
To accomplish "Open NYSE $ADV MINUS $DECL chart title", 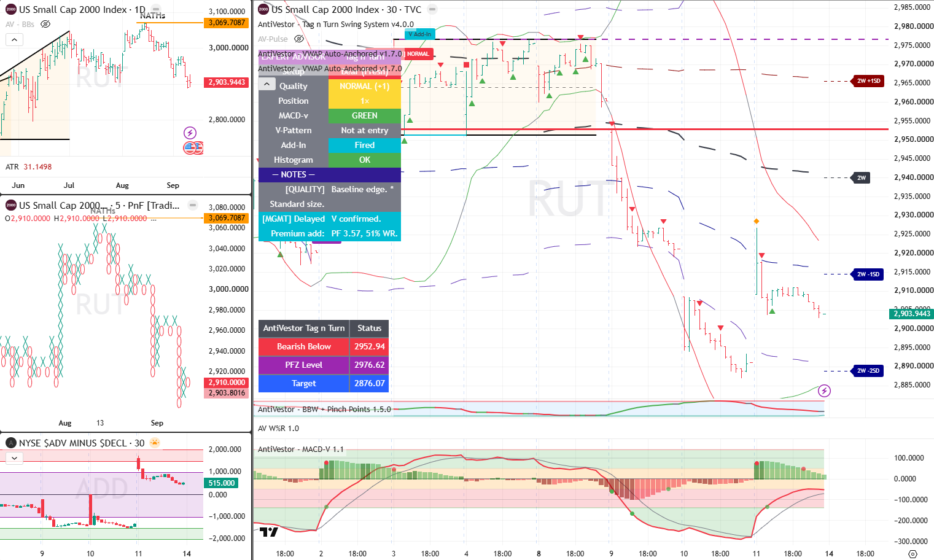I will [x=82, y=443].
